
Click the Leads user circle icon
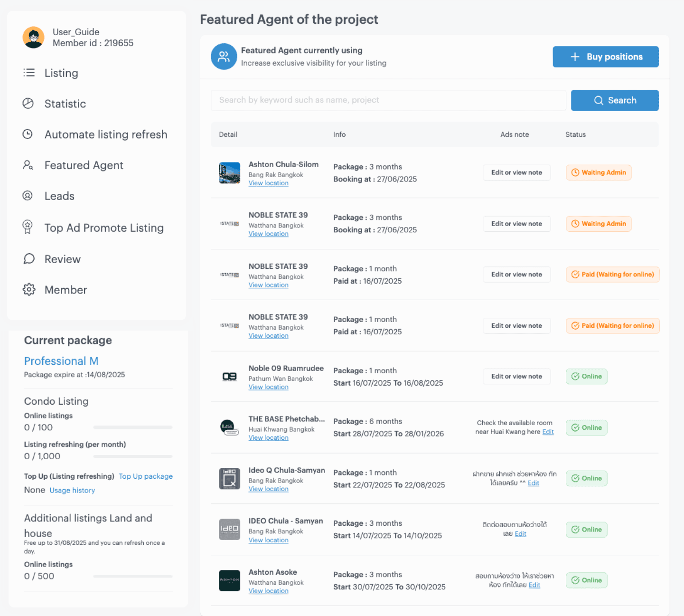(x=28, y=196)
